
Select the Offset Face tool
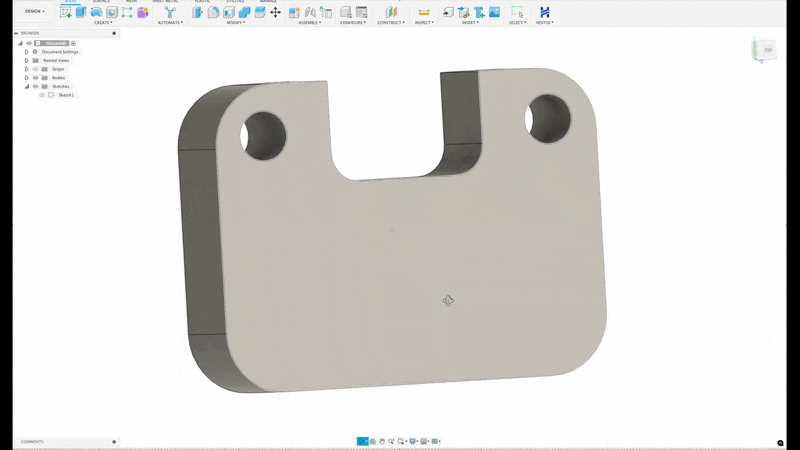tap(260, 12)
